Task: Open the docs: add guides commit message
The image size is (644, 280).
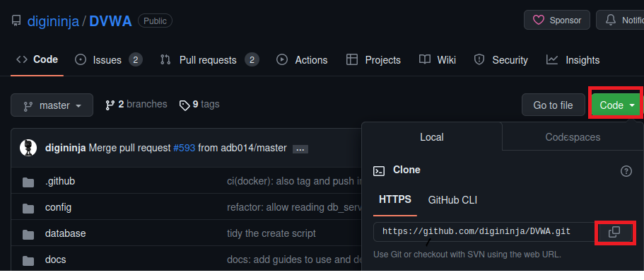Action: (x=294, y=260)
